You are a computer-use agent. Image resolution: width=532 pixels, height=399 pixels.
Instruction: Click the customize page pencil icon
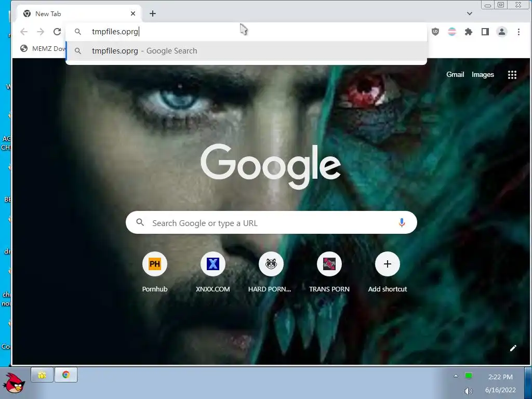point(513,348)
